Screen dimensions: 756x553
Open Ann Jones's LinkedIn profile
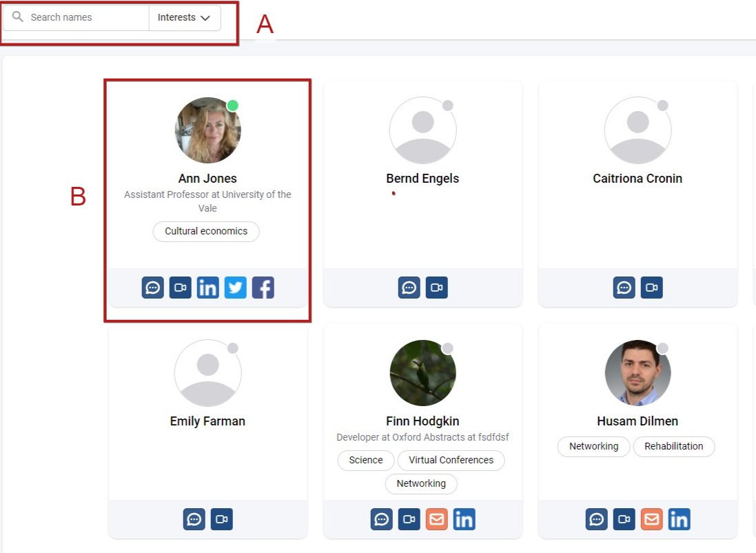(x=208, y=288)
